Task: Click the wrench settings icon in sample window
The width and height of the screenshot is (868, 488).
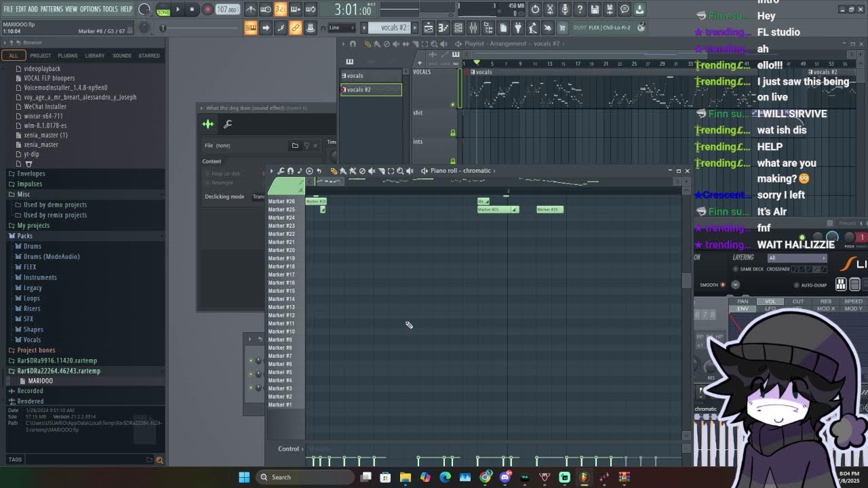Action: click(x=228, y=124)
